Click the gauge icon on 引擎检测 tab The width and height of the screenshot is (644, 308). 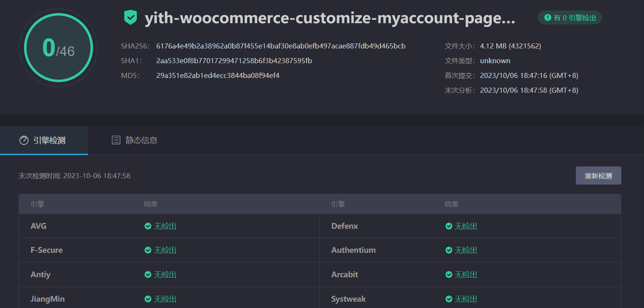click(24, 140)
